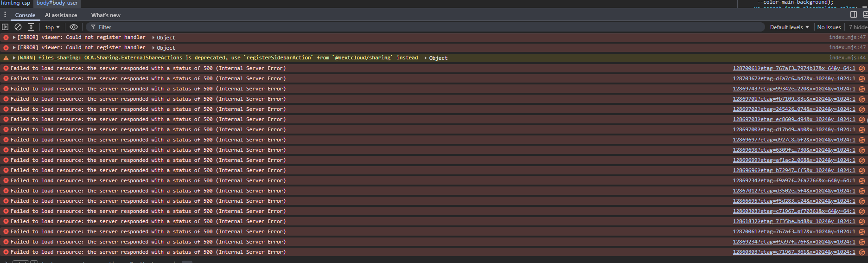Viewport: 868px width, 263px height.
Task: Click the AI icon beside 12870061?etag=767af3…7974b17
Action: [x=862, y=68]
